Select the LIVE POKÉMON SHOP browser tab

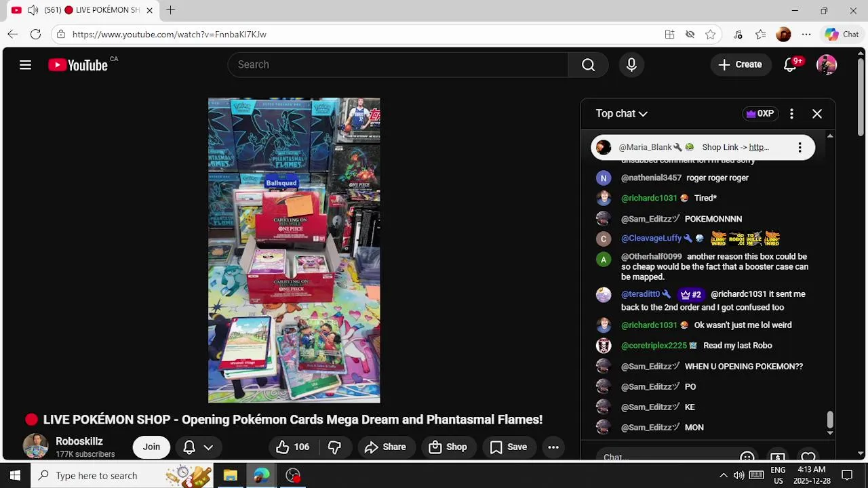[81, 10]
